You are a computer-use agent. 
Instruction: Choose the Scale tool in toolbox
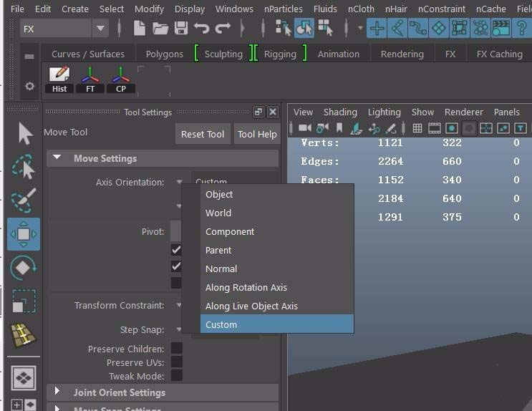[x=24, y=300]
